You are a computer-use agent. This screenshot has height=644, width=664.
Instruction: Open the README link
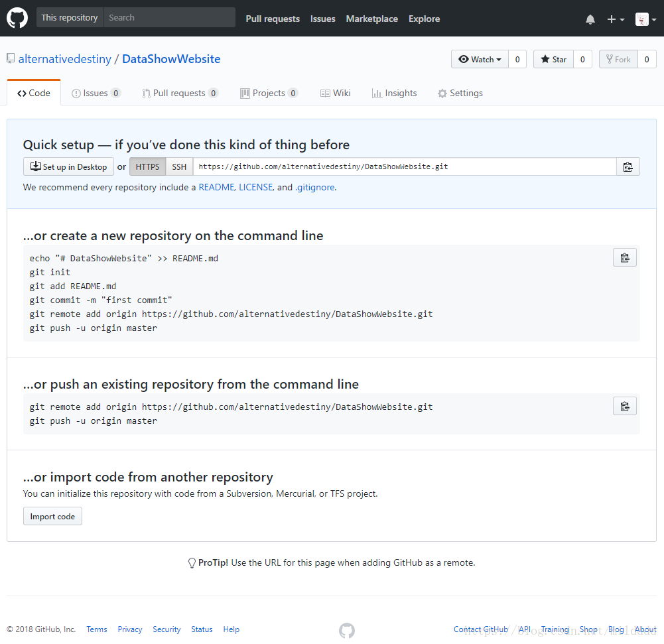216,187
